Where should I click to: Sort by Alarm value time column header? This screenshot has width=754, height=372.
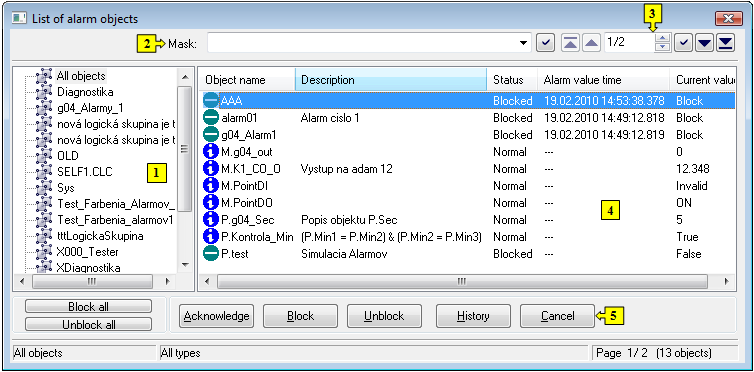click(x=603, y=80)
